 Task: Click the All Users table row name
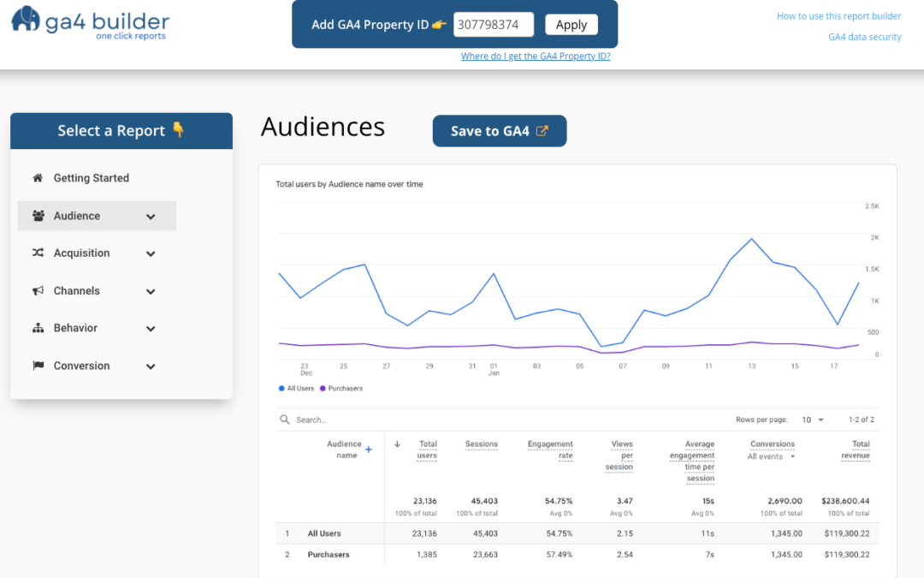point(324,533)
